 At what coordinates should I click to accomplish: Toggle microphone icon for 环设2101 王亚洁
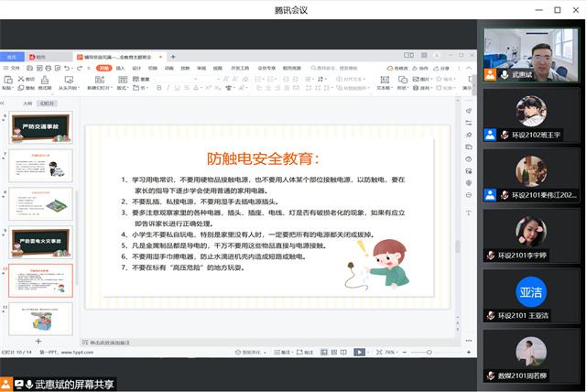click(491, 316)
